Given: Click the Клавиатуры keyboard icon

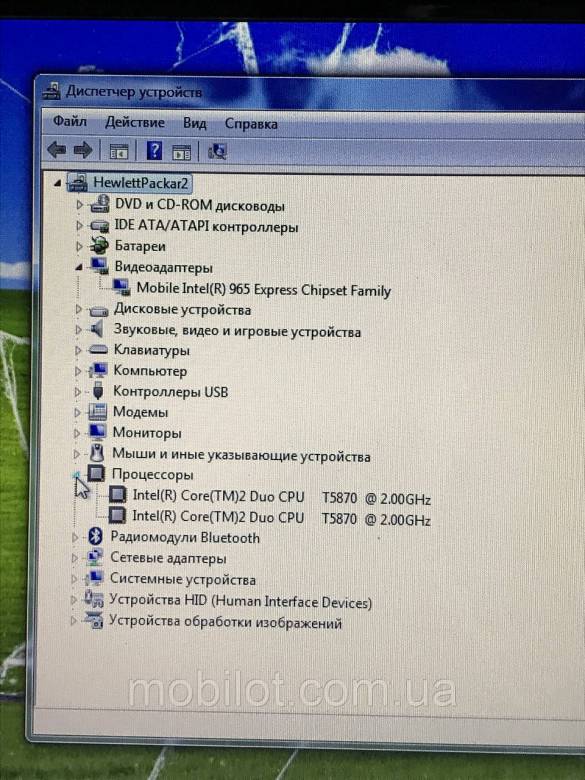Looking at the screenshot, I should coord(98,349).
